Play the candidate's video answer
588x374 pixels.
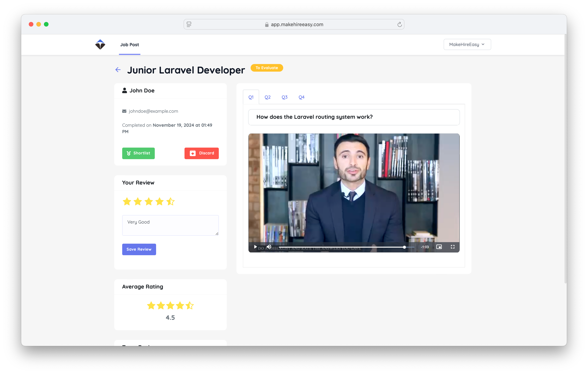click(255, 247)
